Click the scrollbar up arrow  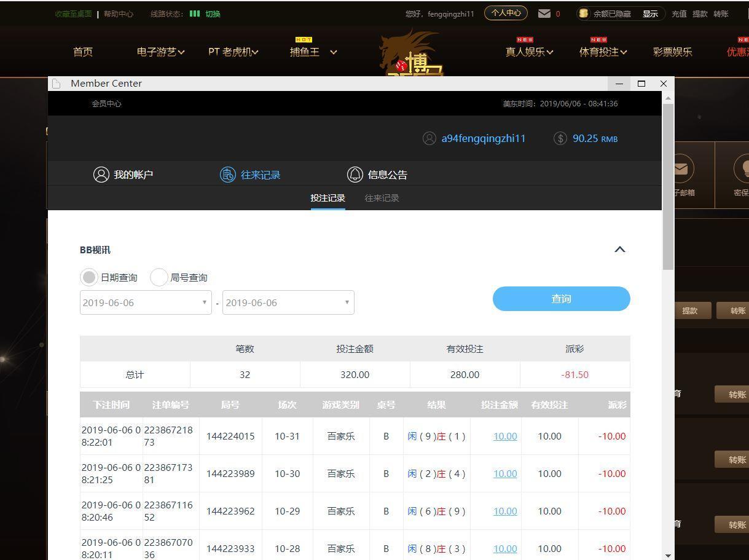669,98
